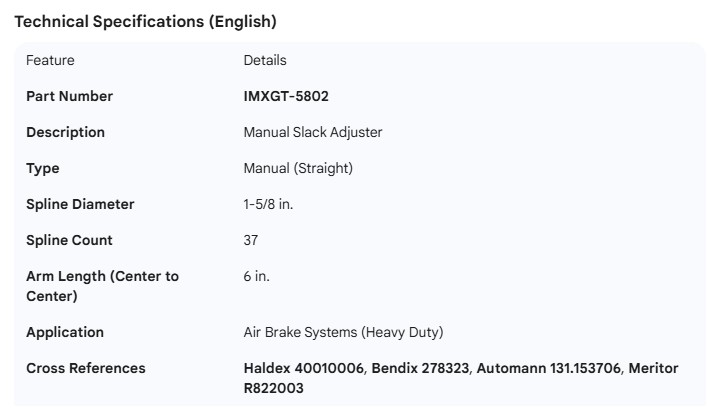
Task: Click the 6 in. arm length value
Action: click(256, 276)
